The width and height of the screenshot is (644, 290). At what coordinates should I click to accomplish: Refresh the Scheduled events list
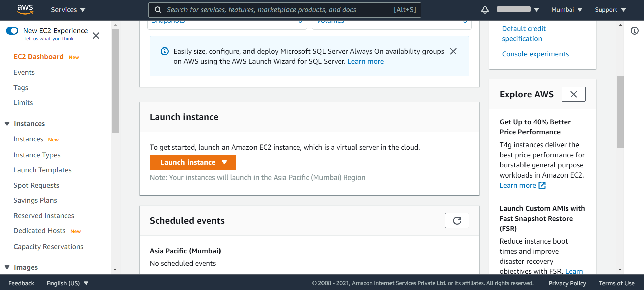pos(457,221)
